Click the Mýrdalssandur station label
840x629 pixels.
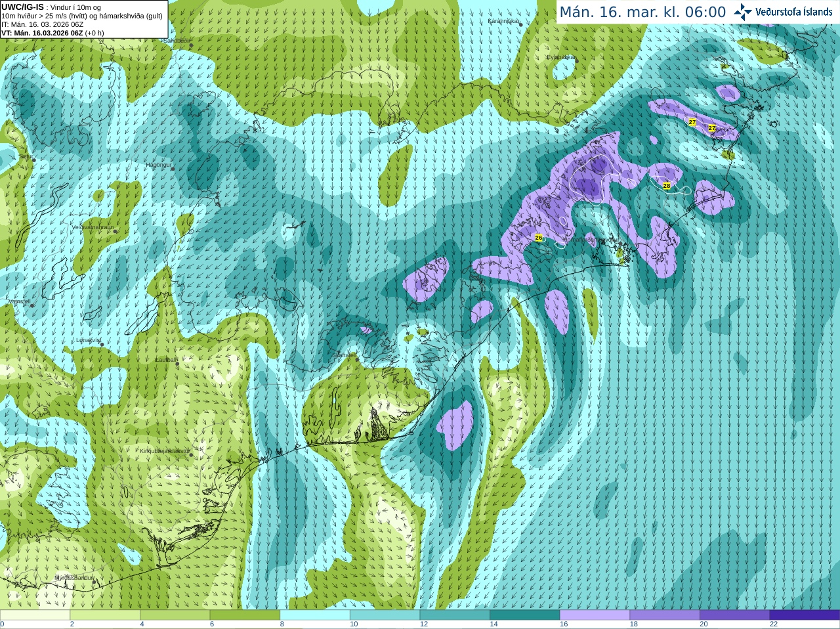tap(74, 578)
